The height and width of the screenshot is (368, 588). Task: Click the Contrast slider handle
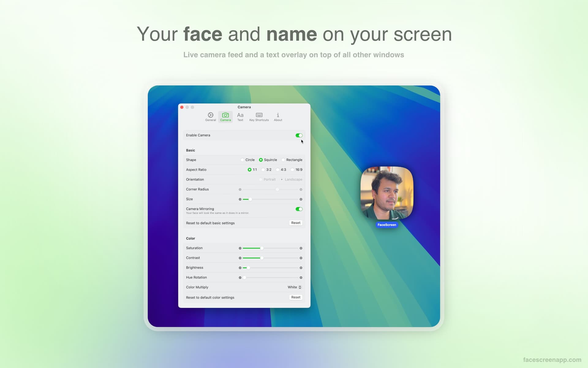pyautogui.click(x=262, y=258)
